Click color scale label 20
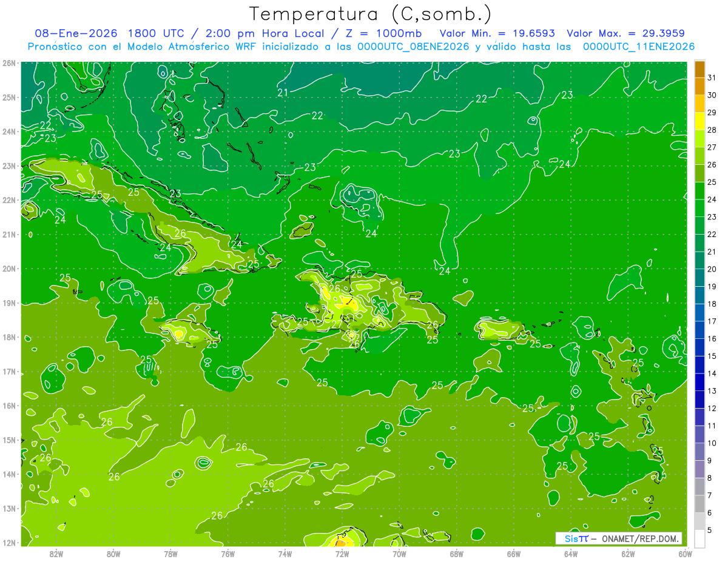Viewport: 728px width, 562px height. coord(712,269)
